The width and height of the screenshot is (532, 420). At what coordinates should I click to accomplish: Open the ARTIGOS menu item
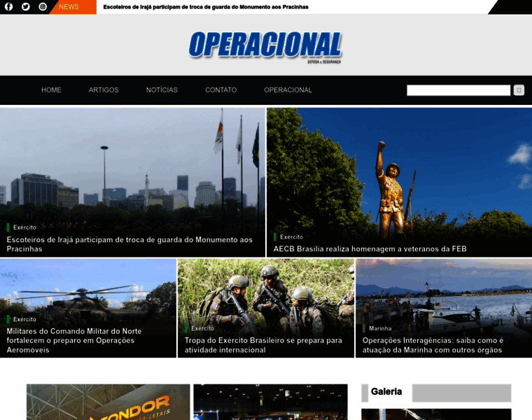104,90
